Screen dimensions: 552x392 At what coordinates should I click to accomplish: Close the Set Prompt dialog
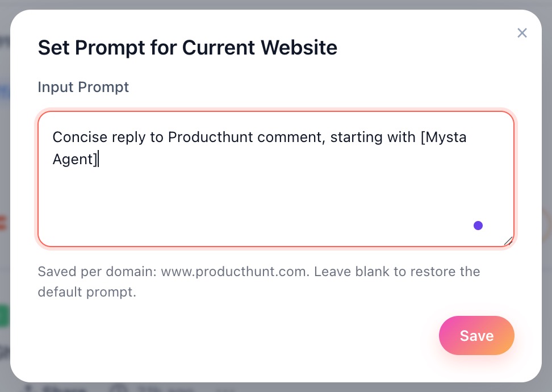tap(522, 33)
